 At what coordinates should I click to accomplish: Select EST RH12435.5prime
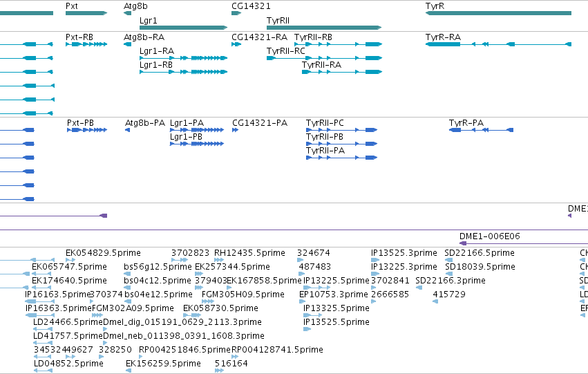(249, 253)
